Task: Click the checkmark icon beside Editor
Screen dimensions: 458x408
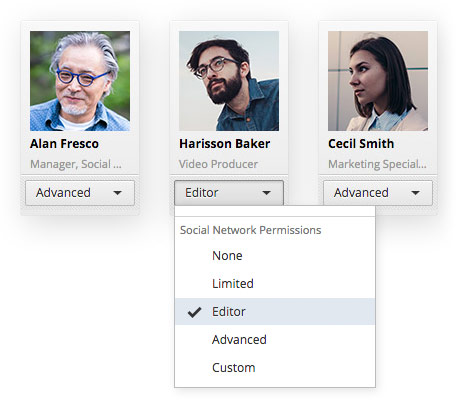Action: coord(194,312)
